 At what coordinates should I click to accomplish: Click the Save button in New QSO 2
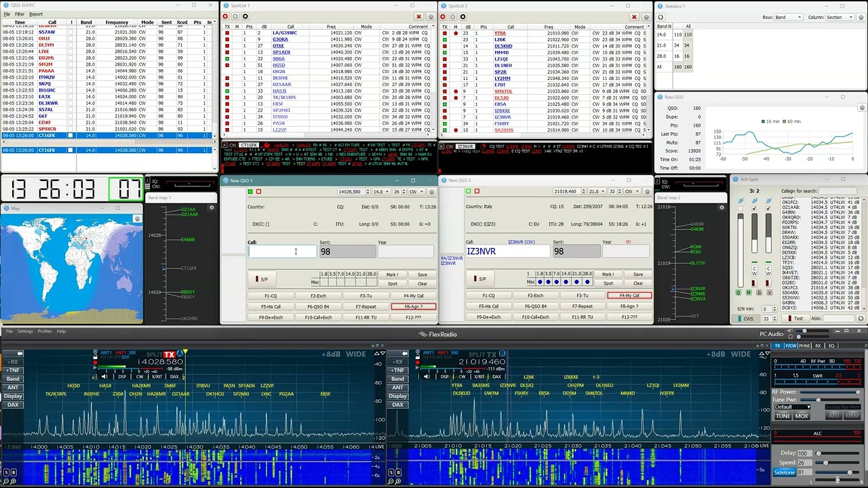coord(638,274)
